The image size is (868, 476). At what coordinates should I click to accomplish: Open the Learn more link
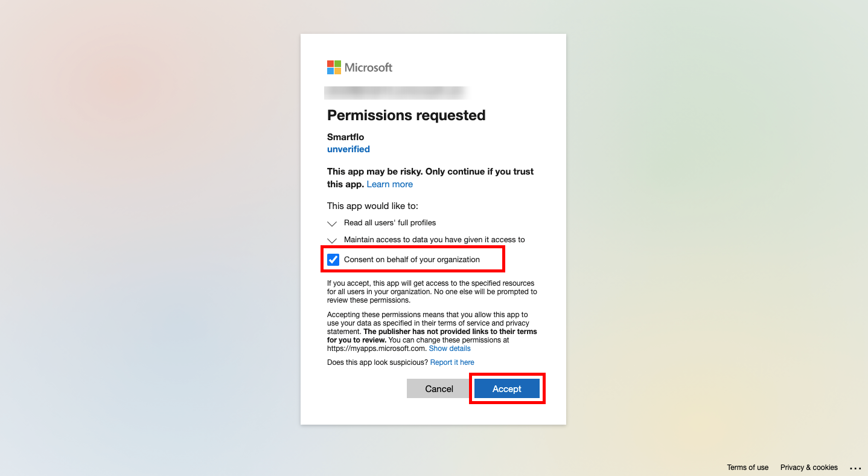point(390,184)
